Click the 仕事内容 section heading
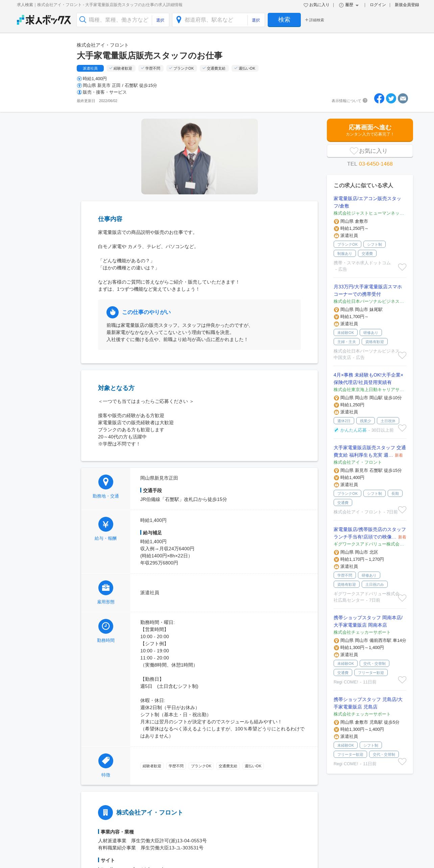This screenshot has width=434, height=868. [x=110, y=219]
